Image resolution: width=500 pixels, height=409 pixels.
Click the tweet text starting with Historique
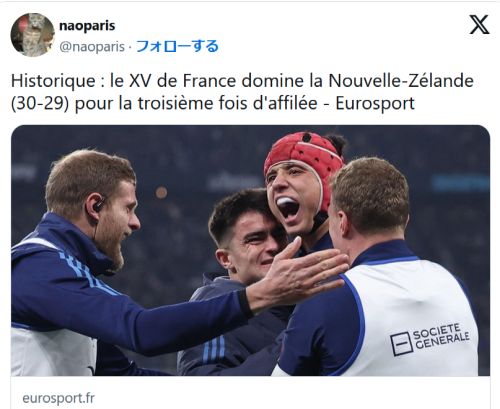click(242, 92)
